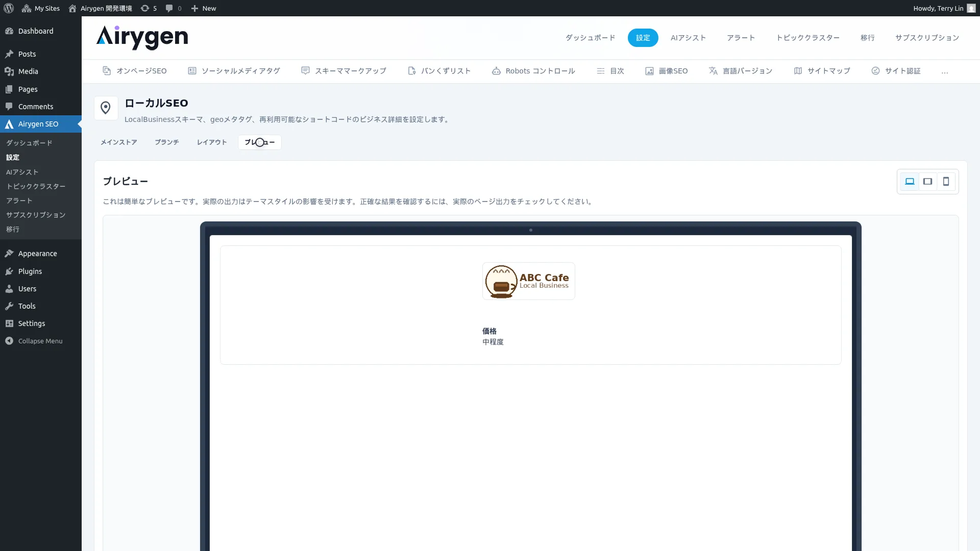Screen dimensions: 980x551
Task: Click the サイト認証 check icon
Action: 875,71
